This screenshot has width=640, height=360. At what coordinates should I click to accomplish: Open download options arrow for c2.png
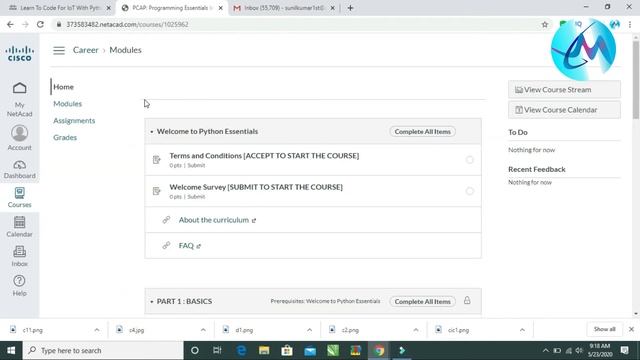[416, 330]
